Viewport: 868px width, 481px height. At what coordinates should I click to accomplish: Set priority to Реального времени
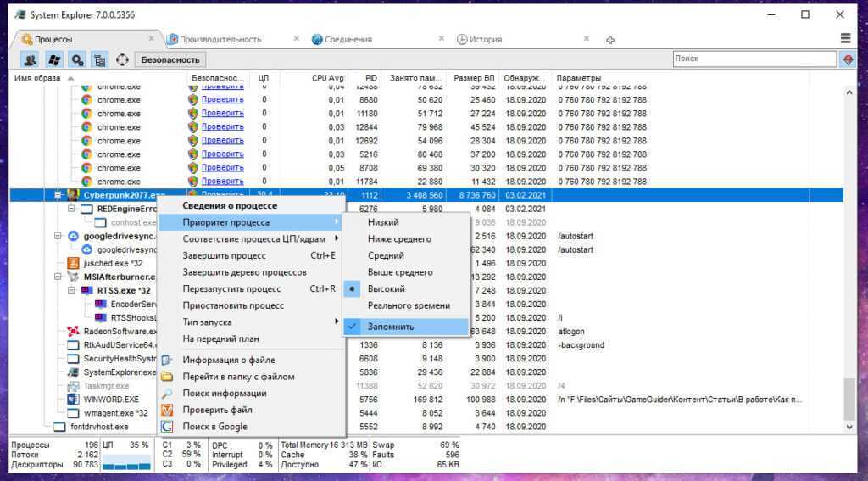point(409,305)
